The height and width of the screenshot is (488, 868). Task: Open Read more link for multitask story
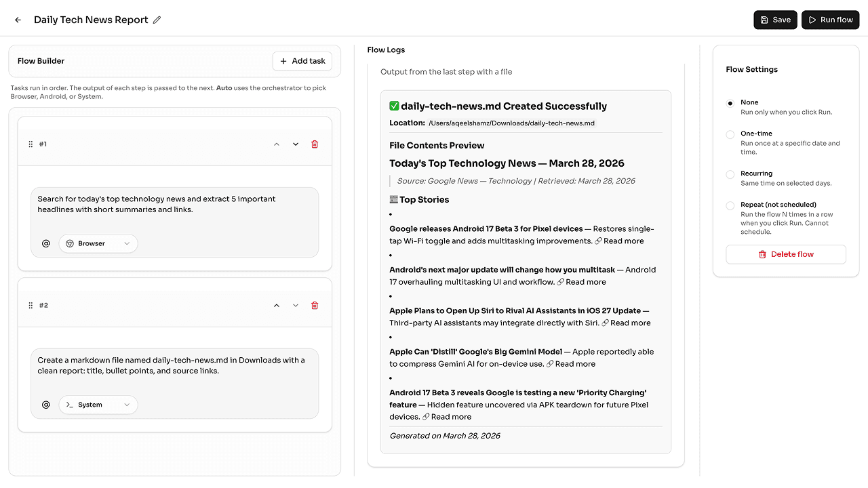click(586, 282)
